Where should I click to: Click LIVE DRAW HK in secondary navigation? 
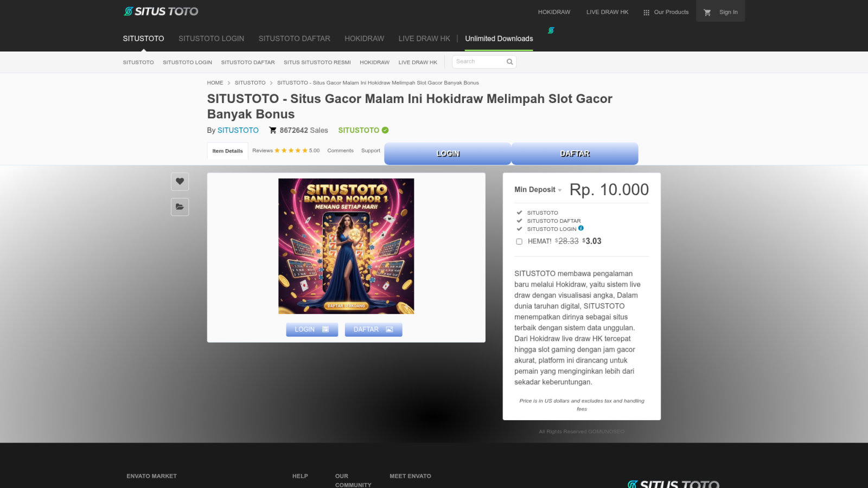(x=418, y=62)
